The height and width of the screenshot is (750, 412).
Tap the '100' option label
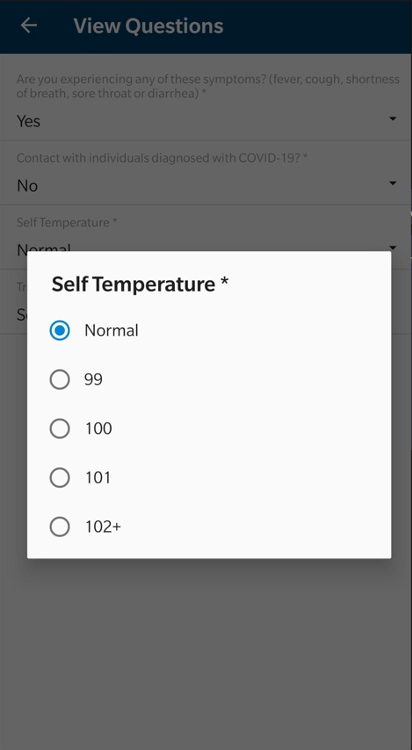[x=99, y=429]
